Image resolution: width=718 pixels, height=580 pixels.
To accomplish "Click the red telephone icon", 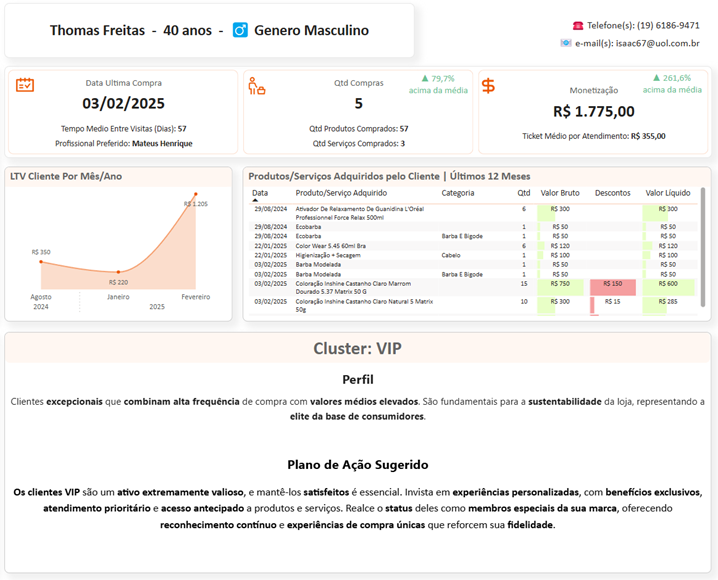I will (x=577, y=25).
